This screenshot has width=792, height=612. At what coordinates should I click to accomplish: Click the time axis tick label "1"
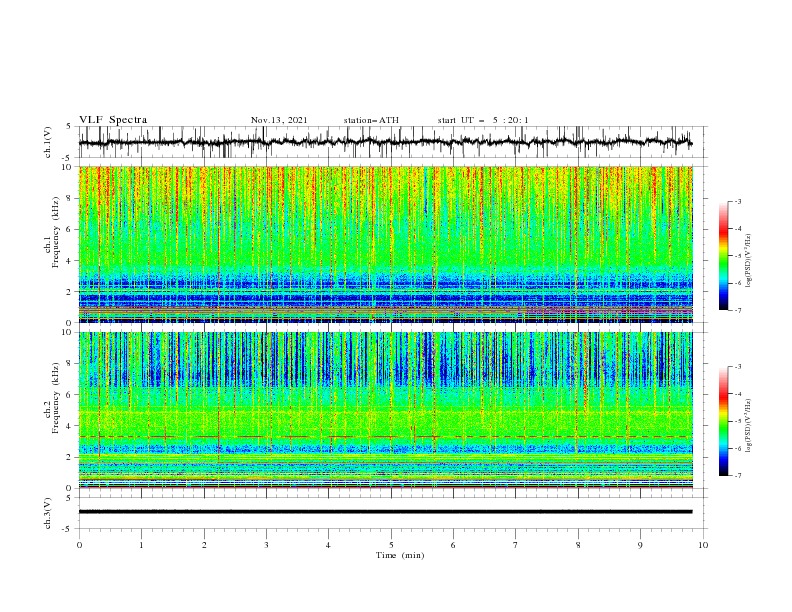click(141, 545)
